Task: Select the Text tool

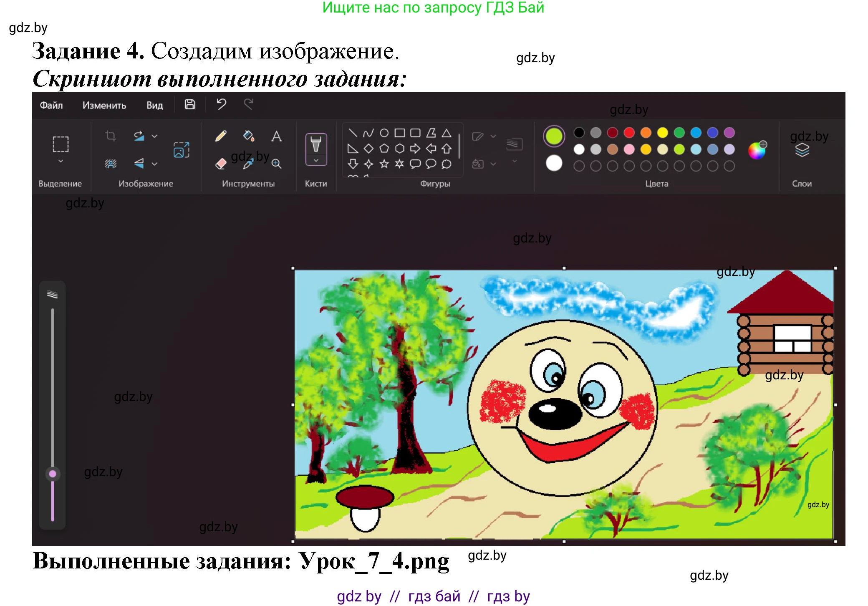Action: tap(276, 136)
